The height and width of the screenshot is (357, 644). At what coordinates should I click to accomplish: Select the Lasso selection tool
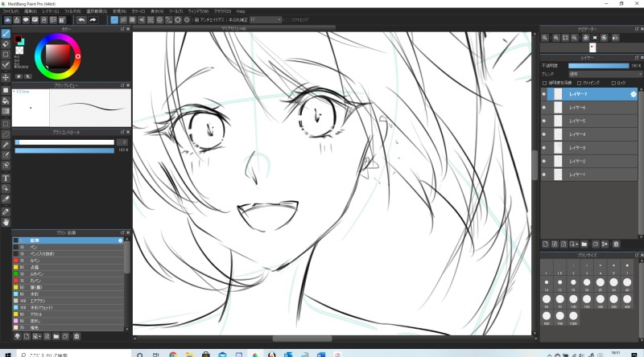tap(6, 134)
